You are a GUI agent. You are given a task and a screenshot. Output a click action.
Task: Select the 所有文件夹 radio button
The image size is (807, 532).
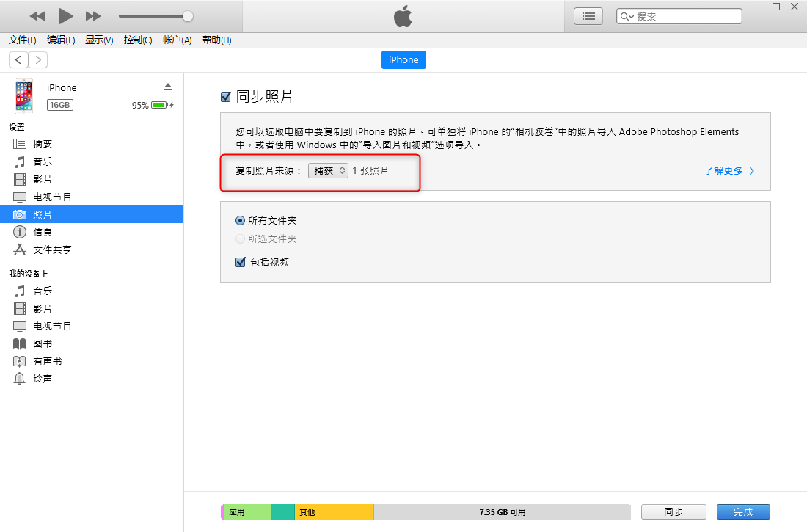click(x=240, y=220)
